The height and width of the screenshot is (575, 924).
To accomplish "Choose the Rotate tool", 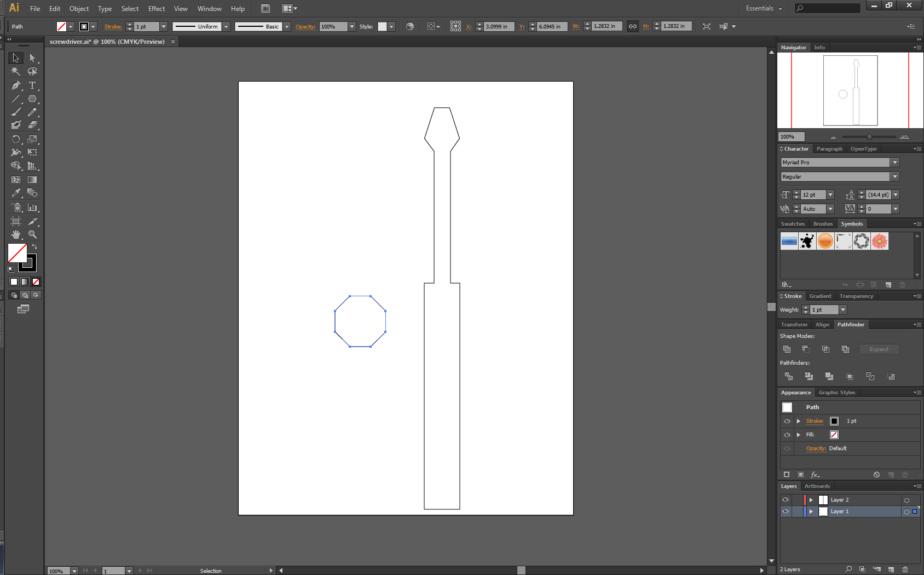I will click(16, 139).
